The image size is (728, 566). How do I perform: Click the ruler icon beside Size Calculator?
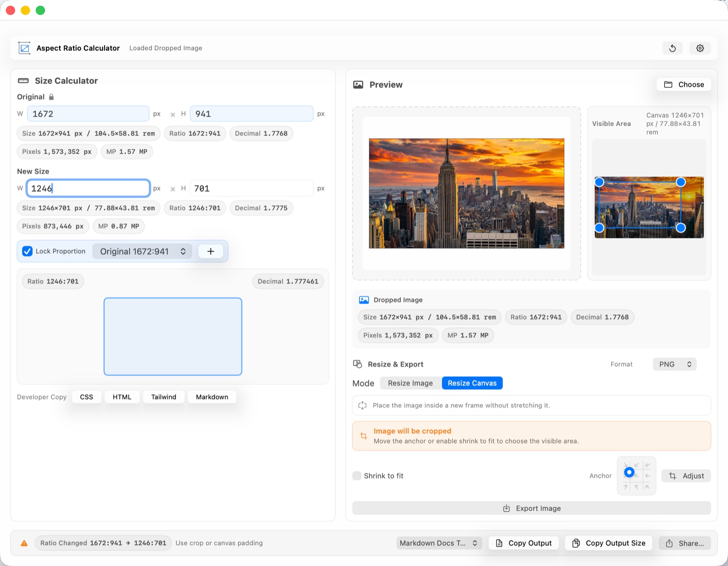23,80
